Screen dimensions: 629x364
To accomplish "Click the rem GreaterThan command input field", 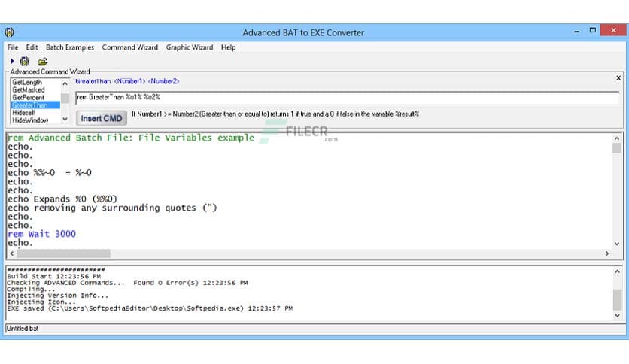I will click(348, 98).
